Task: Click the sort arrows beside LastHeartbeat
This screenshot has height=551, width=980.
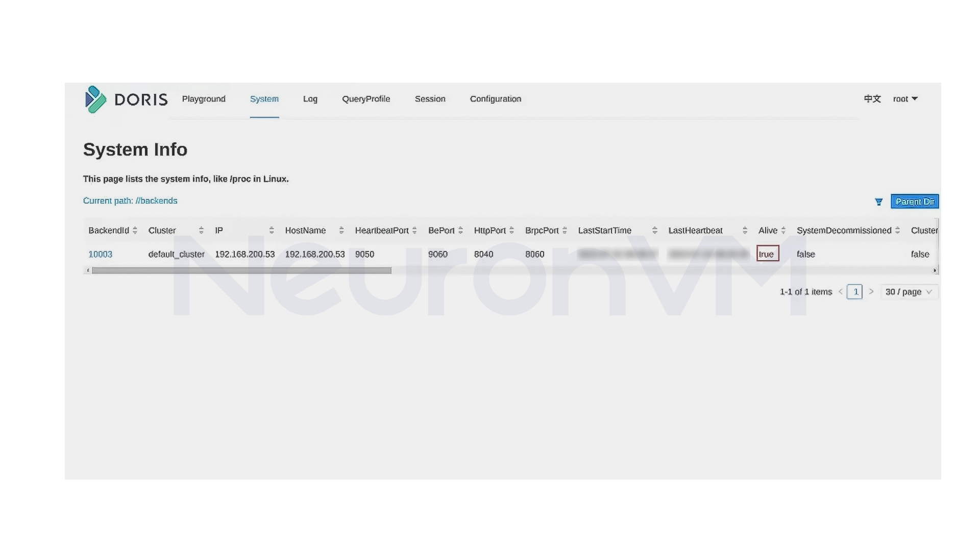Action: pos(745,231)
